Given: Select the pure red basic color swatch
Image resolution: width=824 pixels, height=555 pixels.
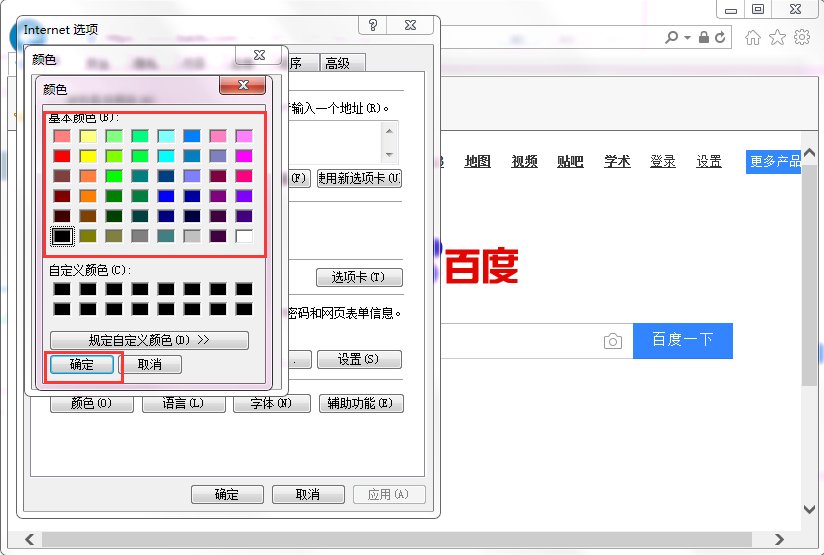Looking at the screenshot, I should click(x=62, y=156).
